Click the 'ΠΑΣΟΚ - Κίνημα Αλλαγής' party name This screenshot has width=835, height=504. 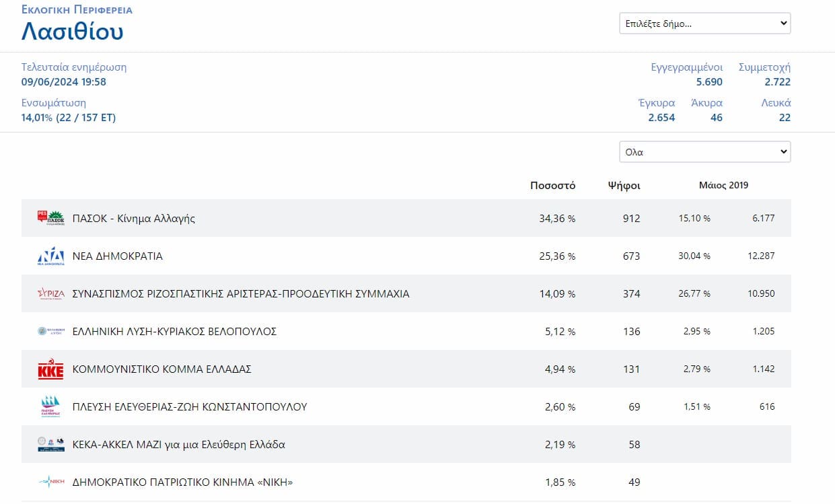tap(133, 219)
